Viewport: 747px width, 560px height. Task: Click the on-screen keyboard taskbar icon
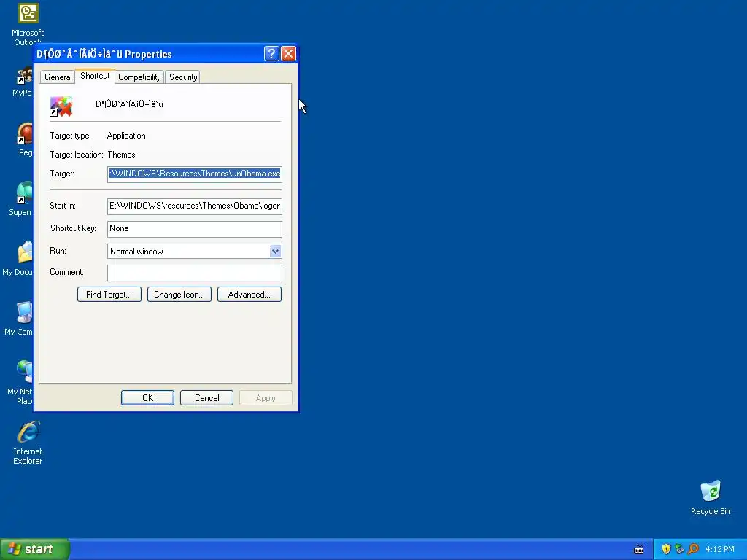(x=639, y=550)
